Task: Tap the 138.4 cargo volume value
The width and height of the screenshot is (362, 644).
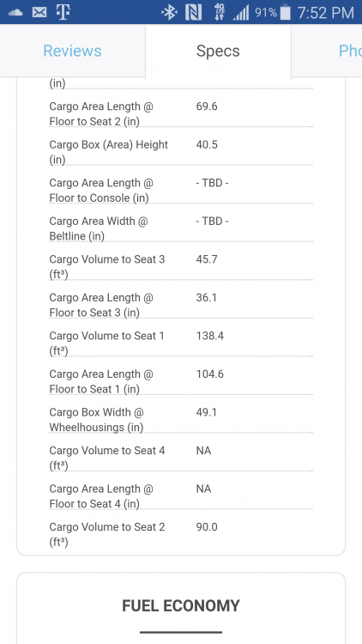Action: click(209, 336)
